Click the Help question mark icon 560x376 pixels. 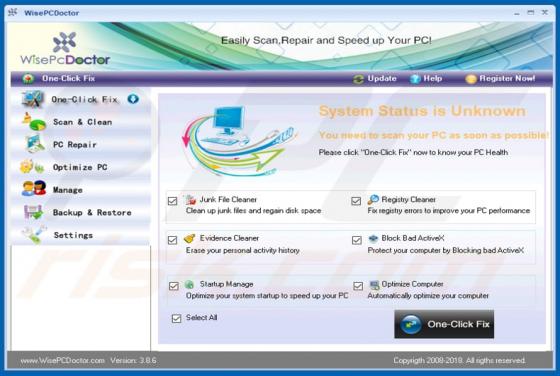pyautogui.click(x=415, y=79)
